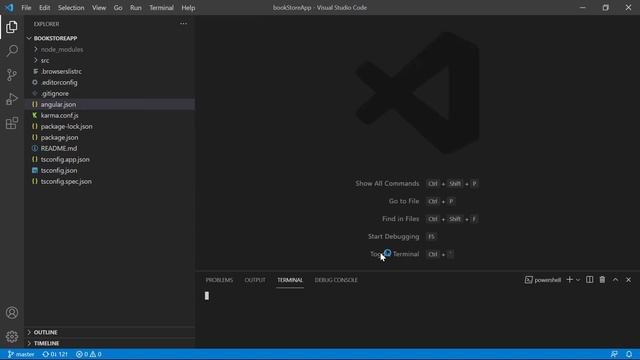Open the Source Control view
This screenshot has height=360, width=640.
click(x=12, y=75)
